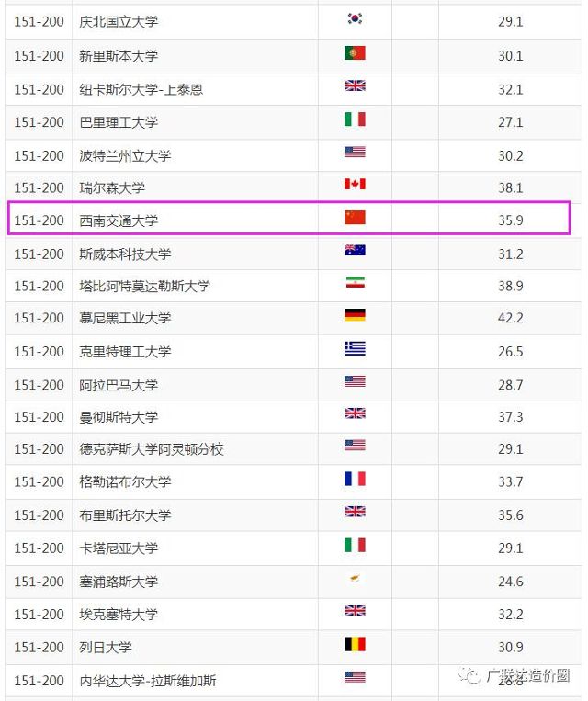Select the university name 布里斯托尔大学

tap(125, 515)
